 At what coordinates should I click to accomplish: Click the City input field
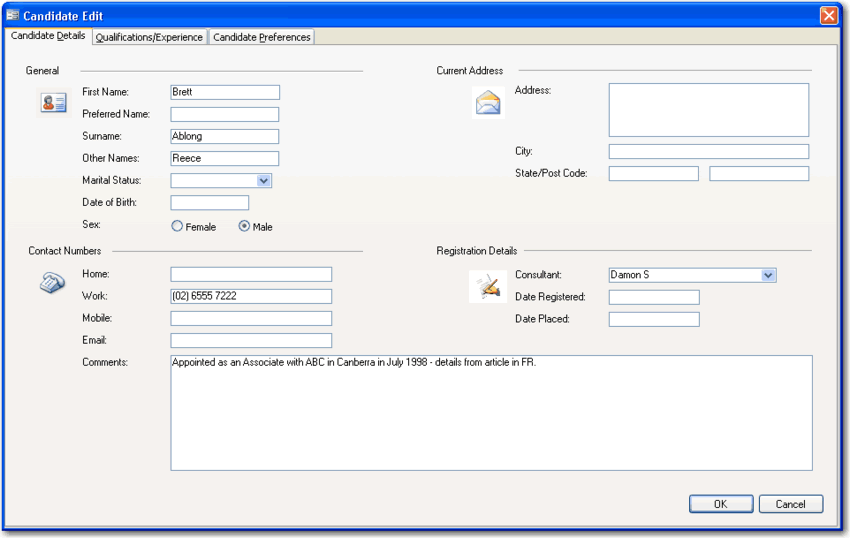(708, 152)
